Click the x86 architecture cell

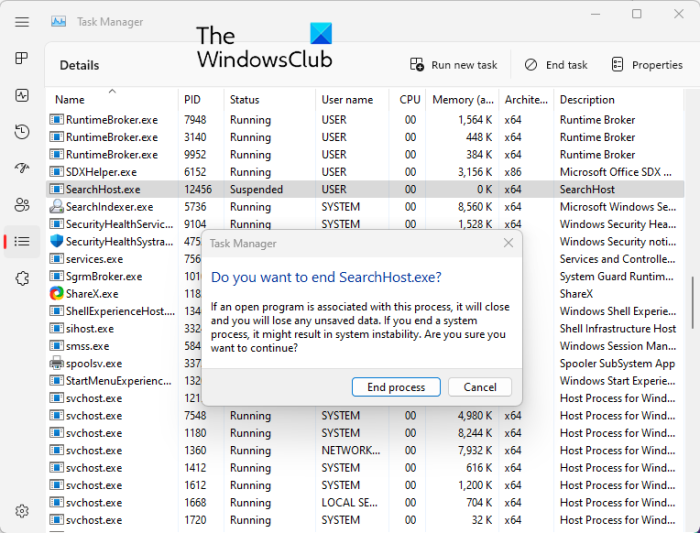point(513,172)
